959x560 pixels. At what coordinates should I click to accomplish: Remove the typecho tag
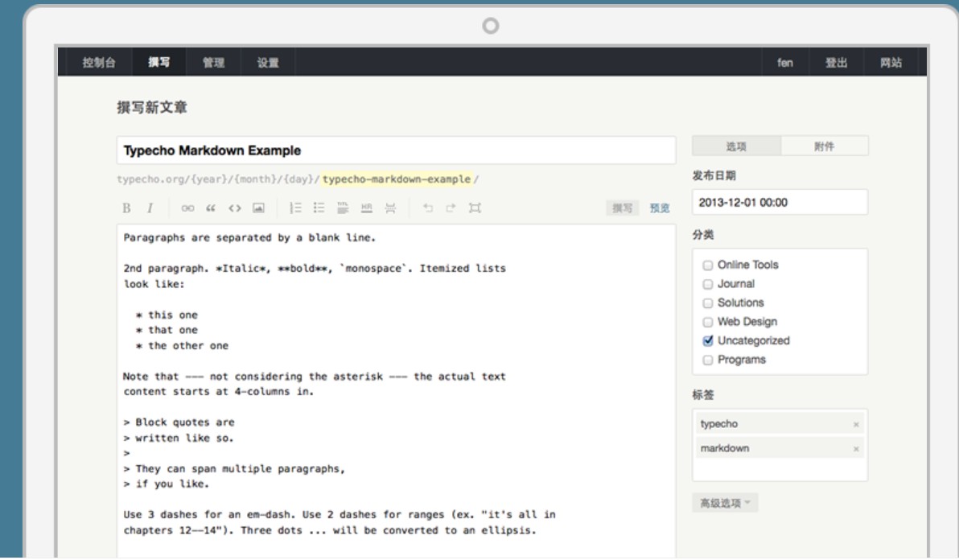click(x=856, y=424)
